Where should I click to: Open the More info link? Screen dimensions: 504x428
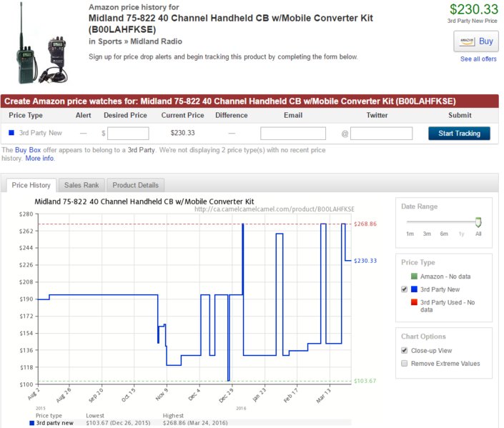pos(39,159)
